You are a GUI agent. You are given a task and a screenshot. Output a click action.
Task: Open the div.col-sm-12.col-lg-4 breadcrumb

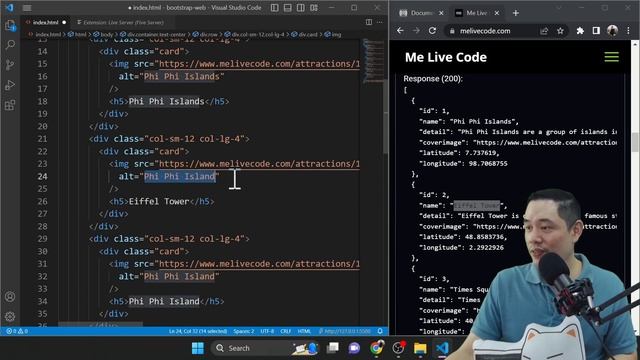coord(255,34)
